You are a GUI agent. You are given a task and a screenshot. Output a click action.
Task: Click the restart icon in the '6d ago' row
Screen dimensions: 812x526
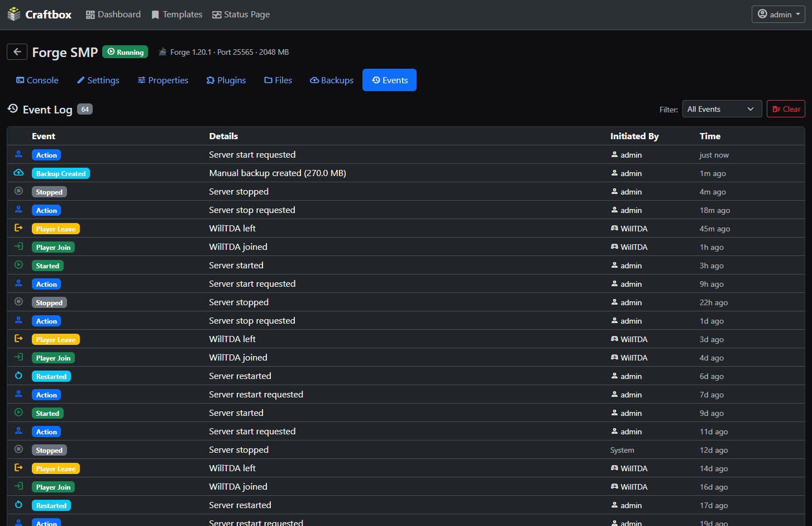pos(18,376)
